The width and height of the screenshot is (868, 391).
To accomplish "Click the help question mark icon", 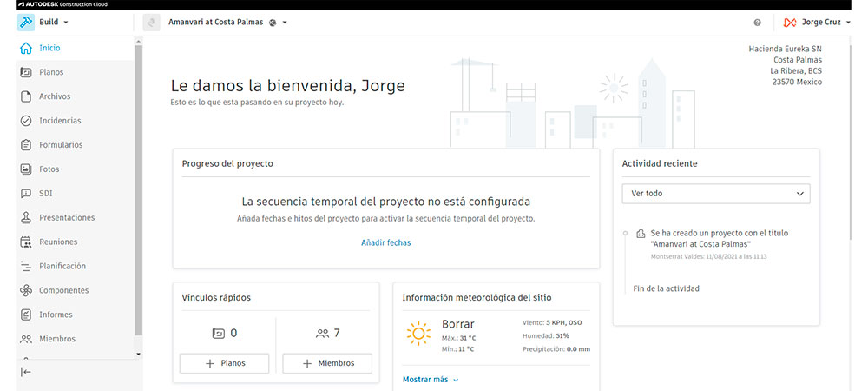I will 757,23.
